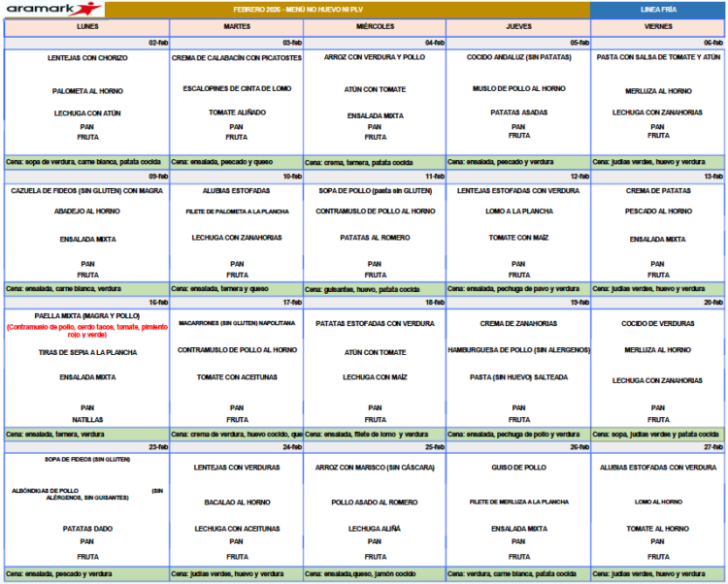This screenshot has height=584, width=728.
Task: Select the MIÉRCOLES column header
Action: (x=374, y=27)
